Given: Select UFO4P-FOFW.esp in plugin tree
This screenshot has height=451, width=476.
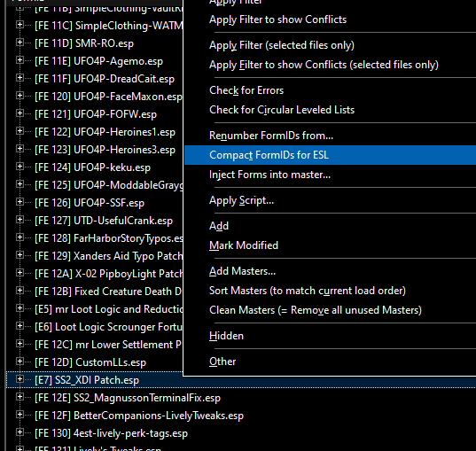Looking at the screenshot, I should click(96, 114).
